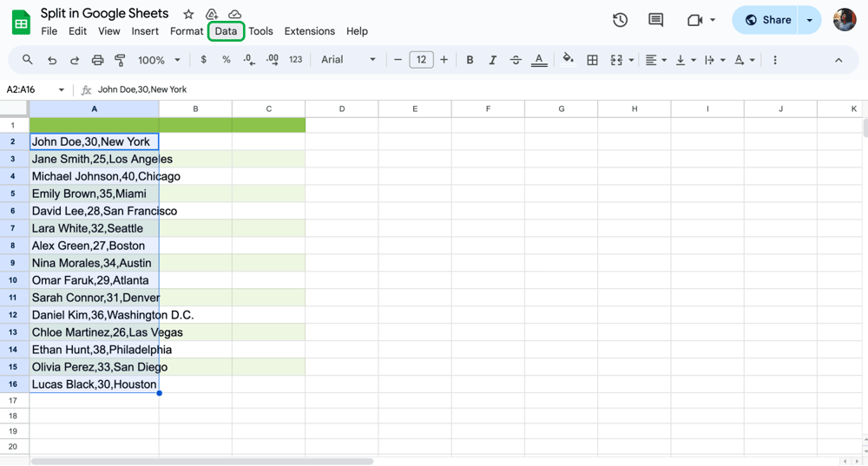
Task: Open the Extensions menu
Action: 309,31
